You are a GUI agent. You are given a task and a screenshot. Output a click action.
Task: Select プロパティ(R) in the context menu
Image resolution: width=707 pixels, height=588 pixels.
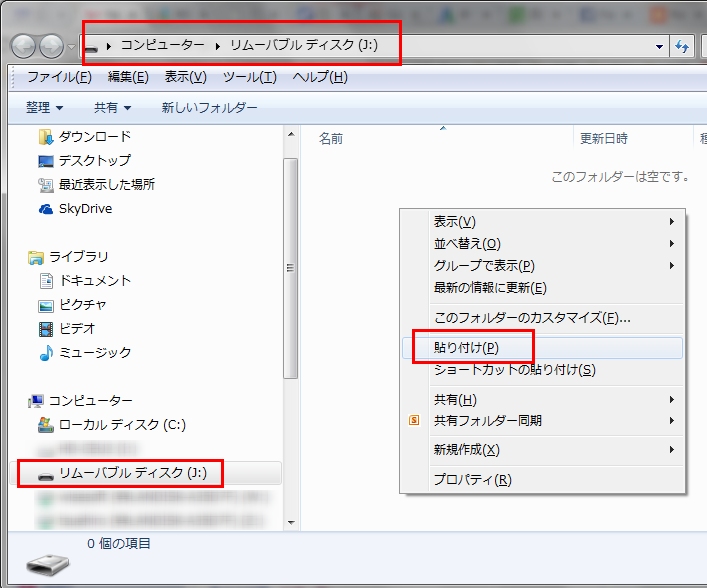(472, 479)
